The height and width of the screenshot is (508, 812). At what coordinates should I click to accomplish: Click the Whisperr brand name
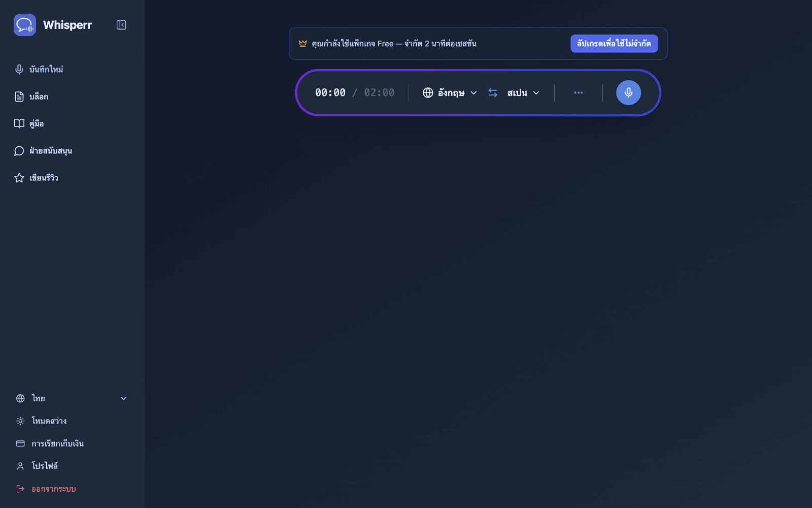tap(67, 25)
